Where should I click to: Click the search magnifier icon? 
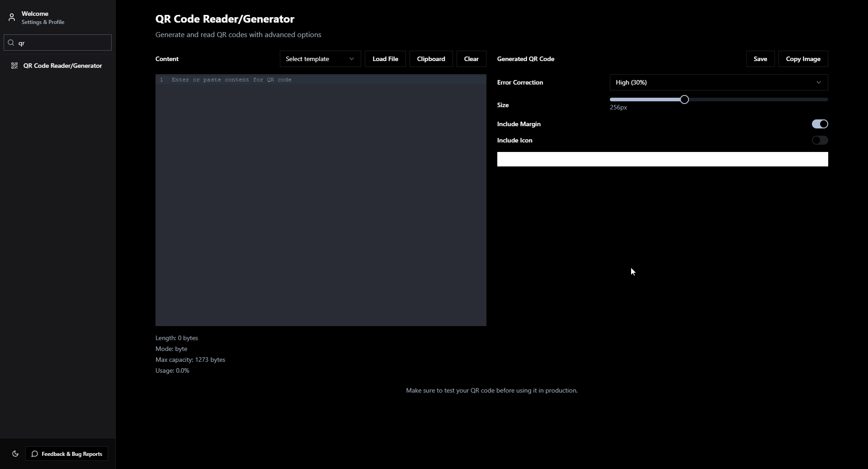pyautogui.click(x=11, y=43)
